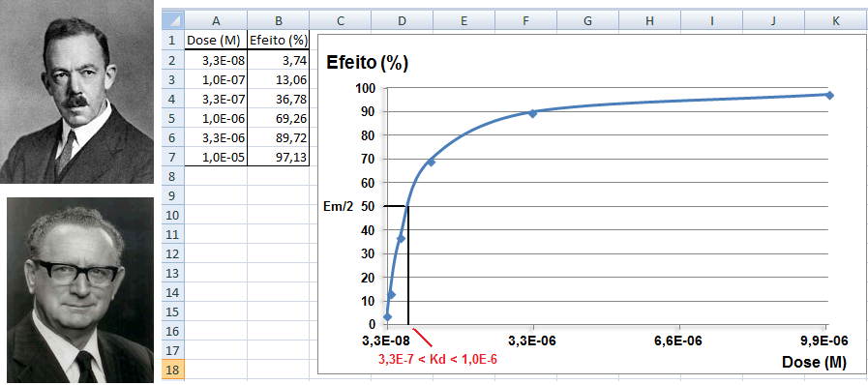Select column K header

tap(835, 20)
